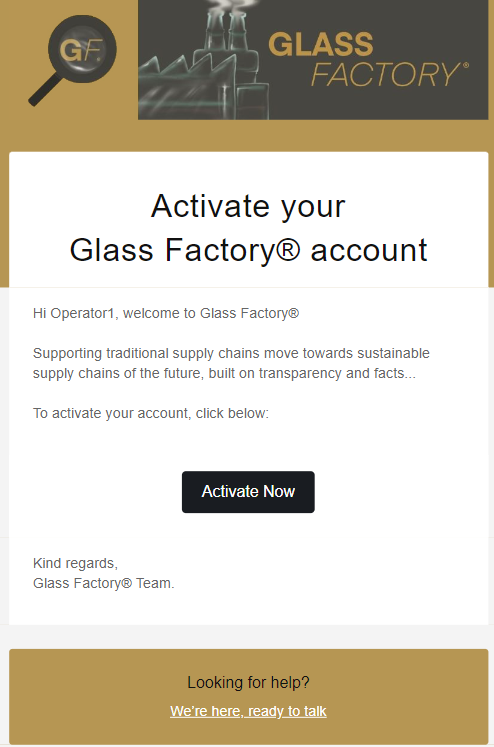Click the magnifying glass handle in the logo
This screenshot has height=747, width=494.
click(45, 91)
